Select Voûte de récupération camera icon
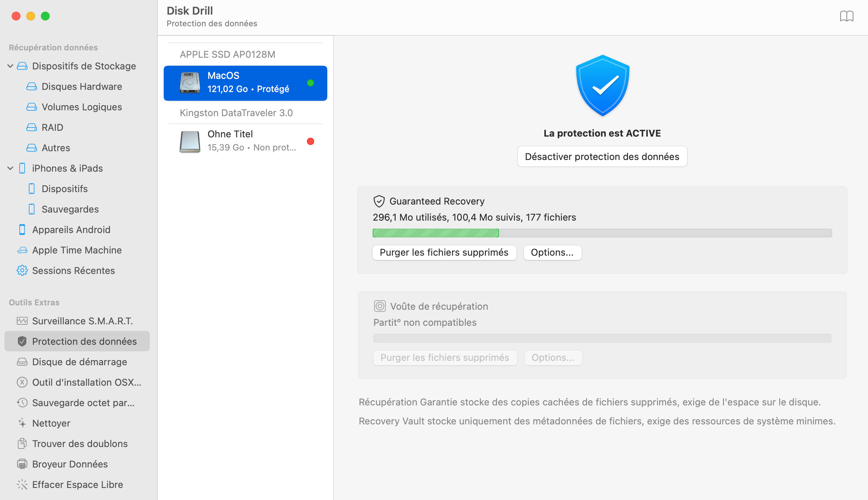Viewport: 868px width, 500px height. 379,306
